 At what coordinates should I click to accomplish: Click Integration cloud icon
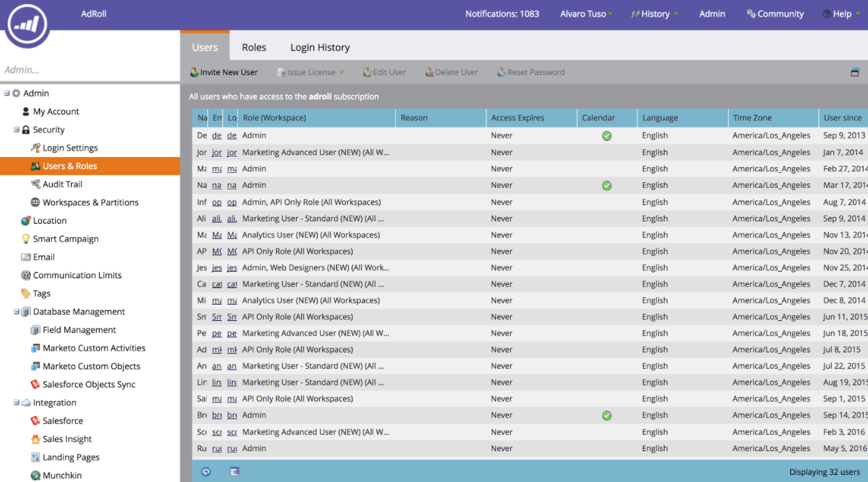[x=26, y=402]
